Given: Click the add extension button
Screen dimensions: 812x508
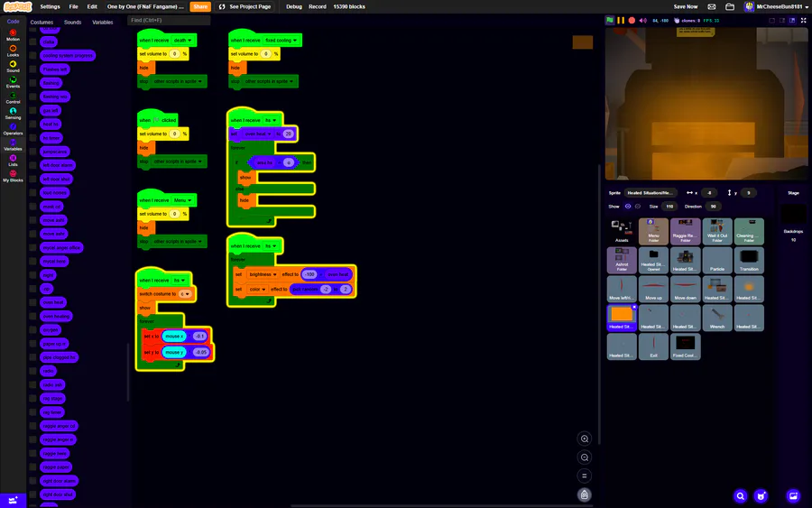Looking at the screenshot, I should (13, 500).
